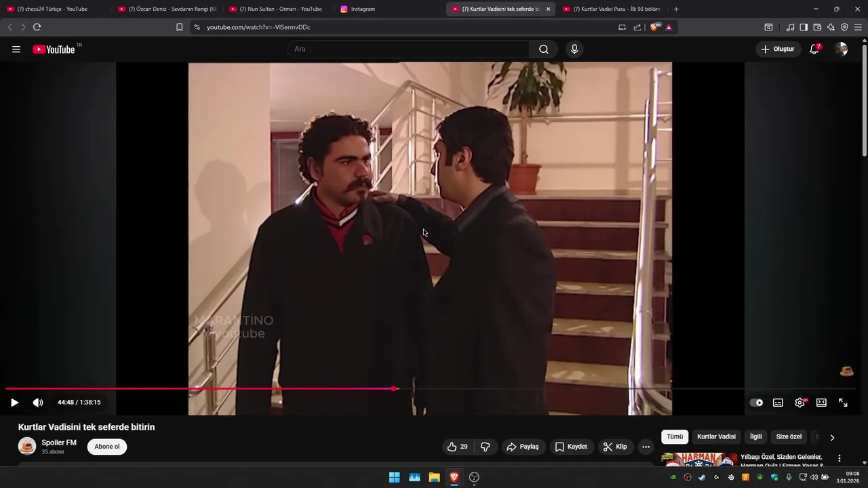Toggle subtitles with the captions icon
This screenshot has height=488, width=868.
pos(778,403)
